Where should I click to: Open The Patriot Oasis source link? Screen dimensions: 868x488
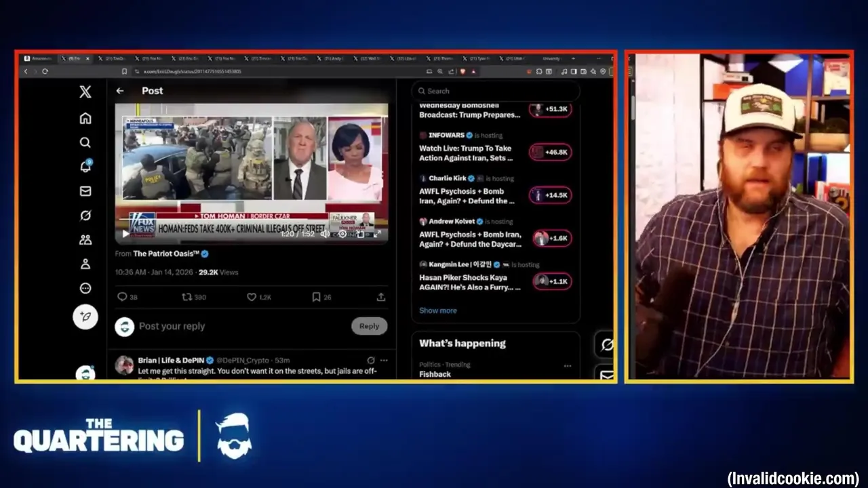[166, 253]
